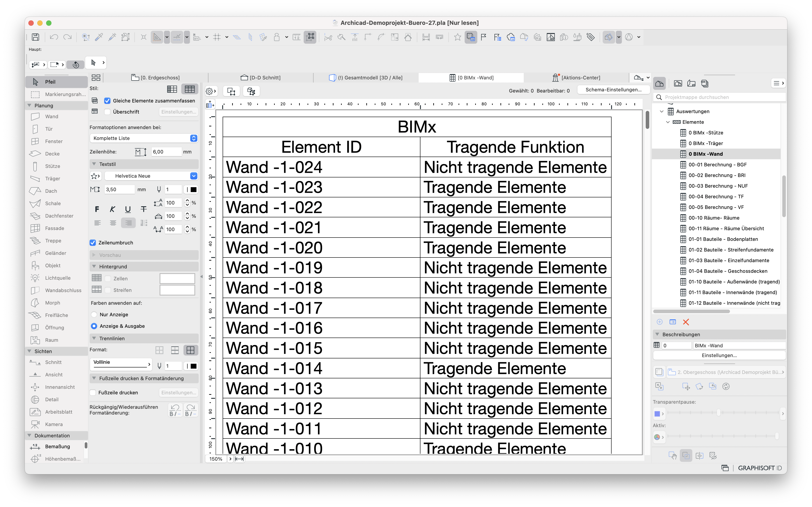Open the Streifen background color swatch
The height and width of the screenshot is (507, 812).
pos(177,290)
